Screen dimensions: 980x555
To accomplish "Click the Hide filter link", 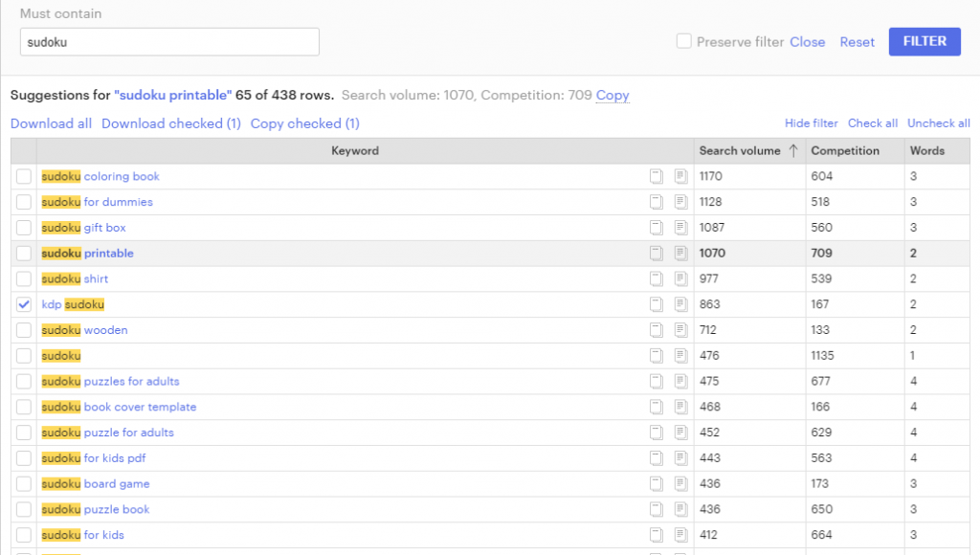I will 811,123.
